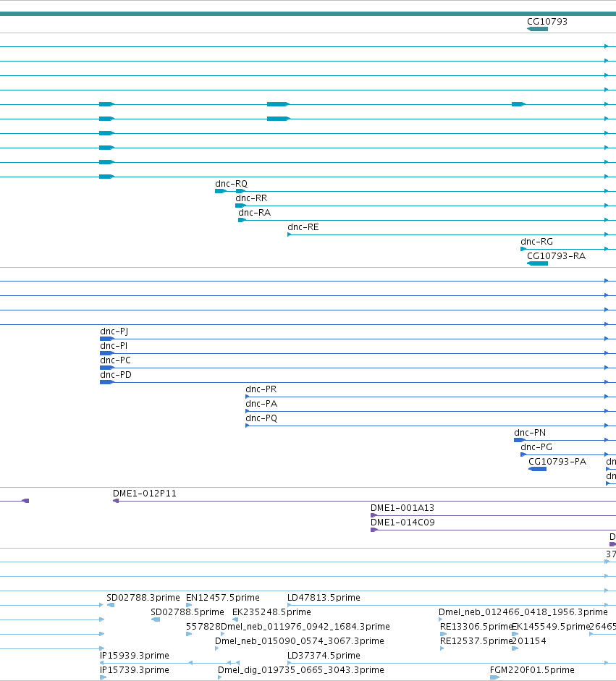616x681 pixels.
Task: Select the CG10793-RA transcript feature
Action: pyautogui.click(x=537, y=263)
